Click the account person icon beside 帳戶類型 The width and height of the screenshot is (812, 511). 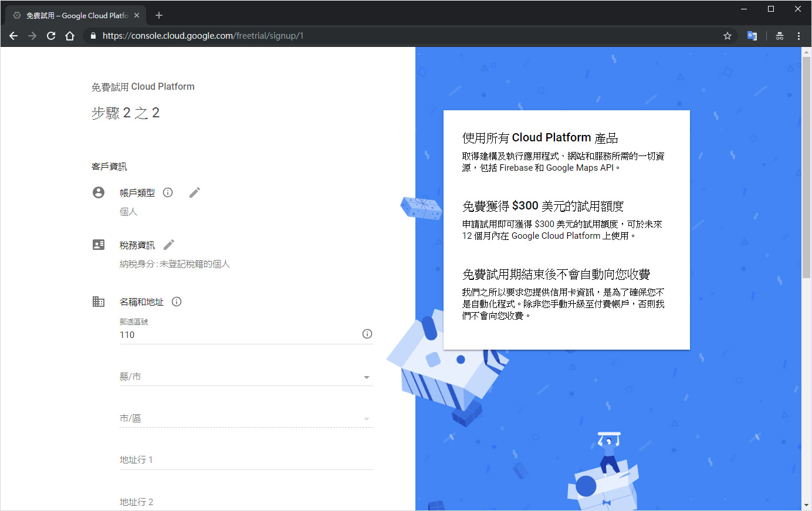99,192
